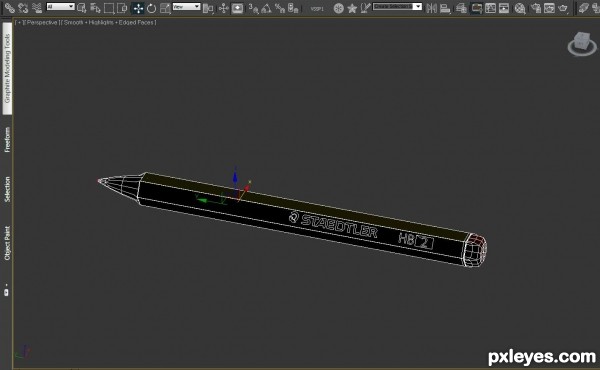600x370 pixels.
Task: Switch to the Selection vertical tab
Action: (x=7, y=189)
